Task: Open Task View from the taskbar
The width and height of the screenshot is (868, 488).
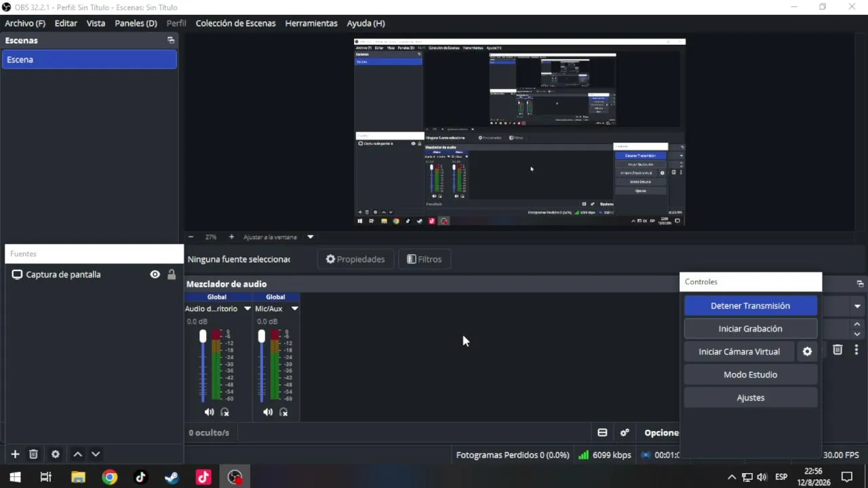Action: click(46, 477)
